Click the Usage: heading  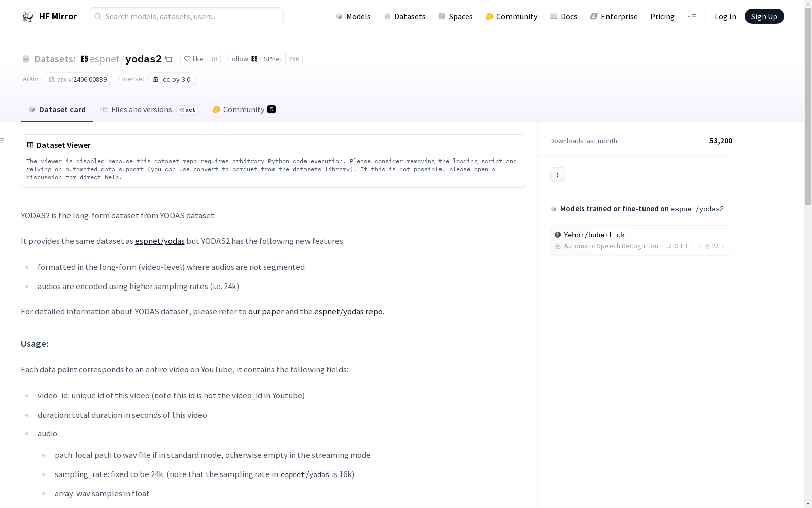point(35,344)
